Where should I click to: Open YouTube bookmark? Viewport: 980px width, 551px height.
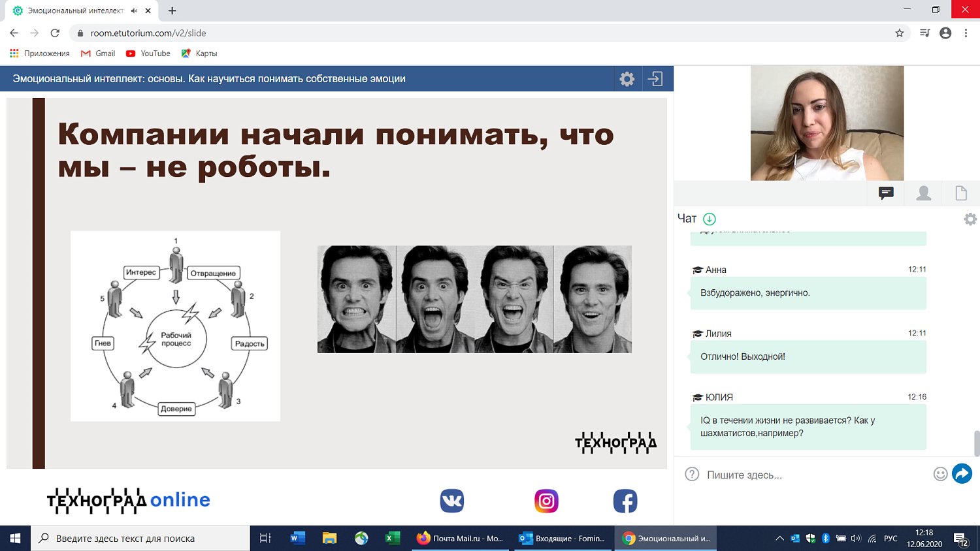pyautogui.click(x=148, y=54)
